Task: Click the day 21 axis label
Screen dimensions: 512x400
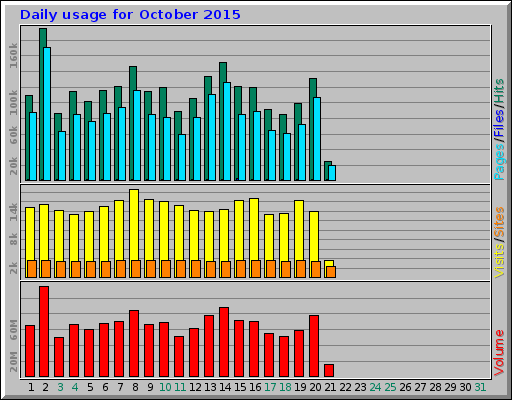Action: (330, 387)
